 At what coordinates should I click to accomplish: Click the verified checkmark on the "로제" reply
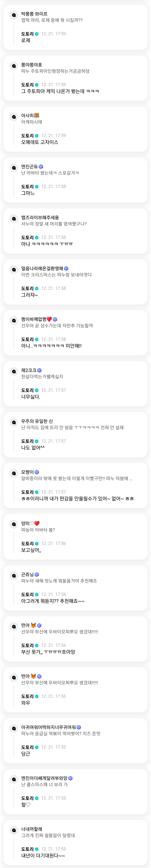[37, 34]
